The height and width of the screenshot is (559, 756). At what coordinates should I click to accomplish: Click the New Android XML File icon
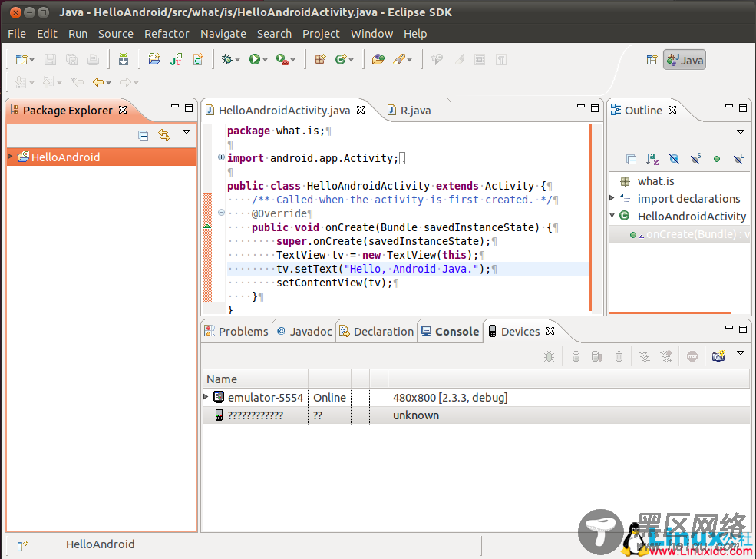click(x=198, y=59)
